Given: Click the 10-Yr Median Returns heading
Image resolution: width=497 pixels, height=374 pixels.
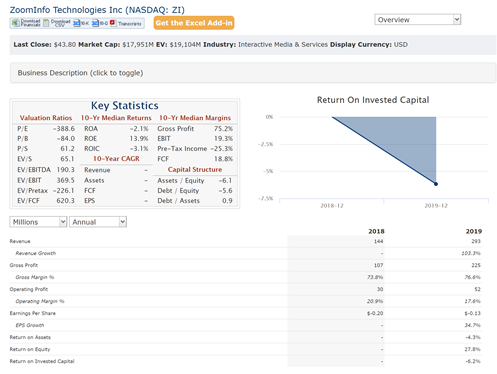Looking at the screenshot, I should [116, 118].
